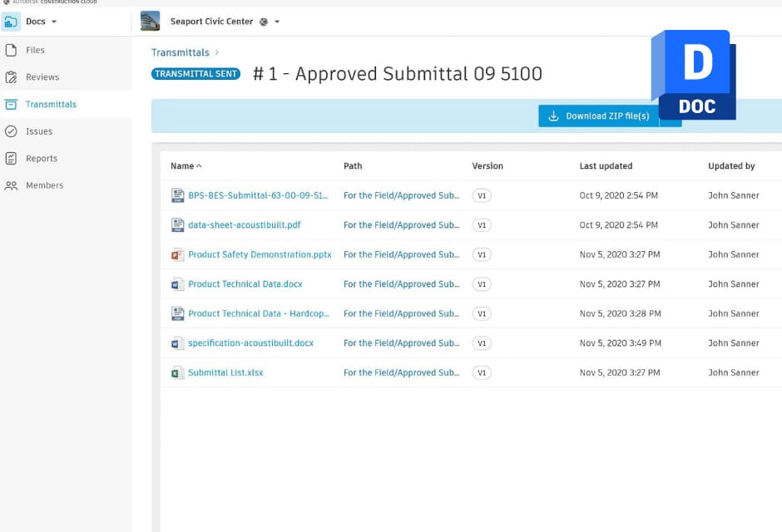Click the PDF icon for data-sheet-acoustibuilt.pdf
The height and width of the screenshot is (532, 782).
[x=178, y=224]
